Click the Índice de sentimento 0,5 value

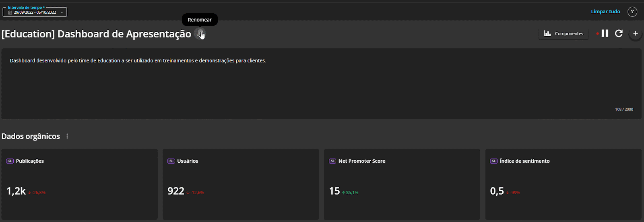click(497, 191)
